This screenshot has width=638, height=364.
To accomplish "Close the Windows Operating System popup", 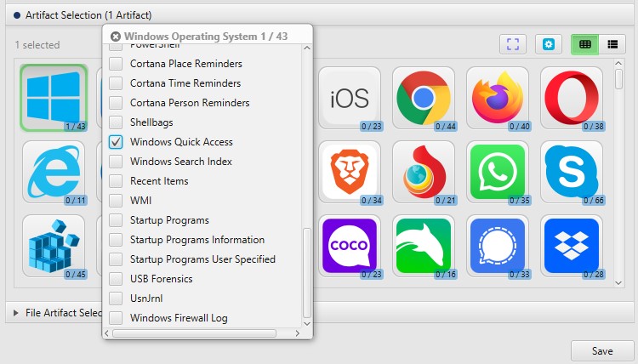I will [116, 37].
